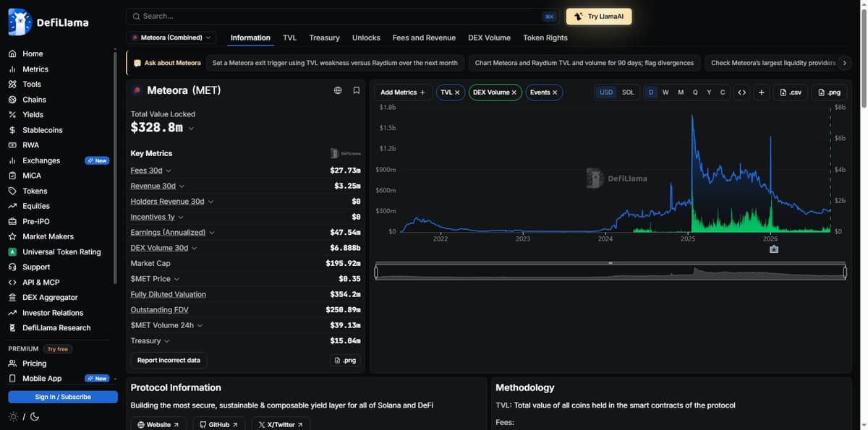This screenshot has width=868, height=430.
Task: Click Sign In / Subscribe button
Action: click(63, 397)
